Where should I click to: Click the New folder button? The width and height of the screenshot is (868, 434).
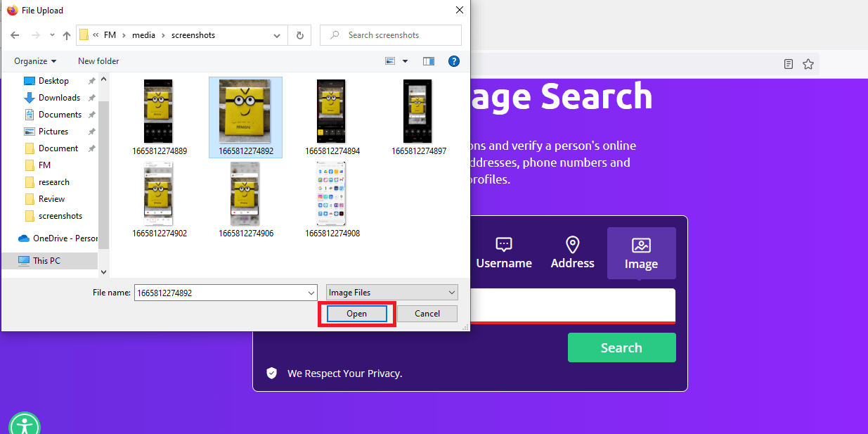98,61
